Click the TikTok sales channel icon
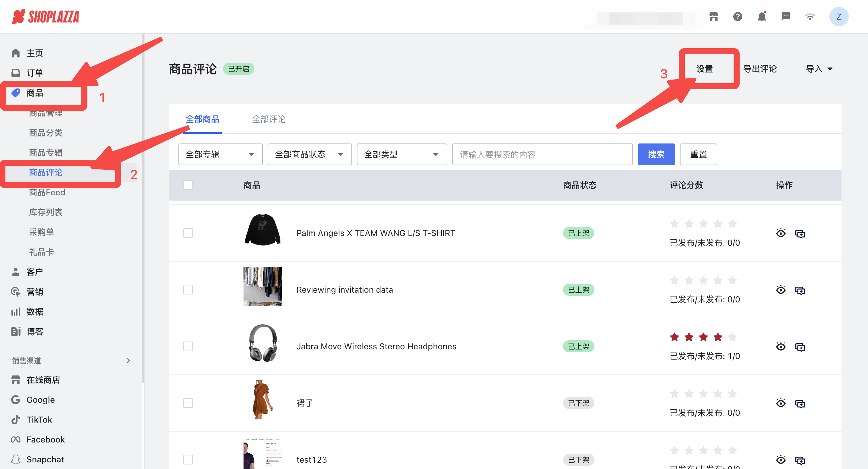Image resolution: width=868 pixels, height=469 pixels. click(15, 420)
